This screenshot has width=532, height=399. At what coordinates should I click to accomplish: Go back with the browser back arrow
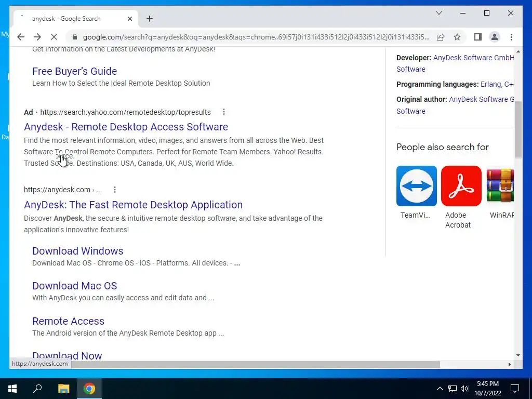pyautogui.click(x=21, y=37)
